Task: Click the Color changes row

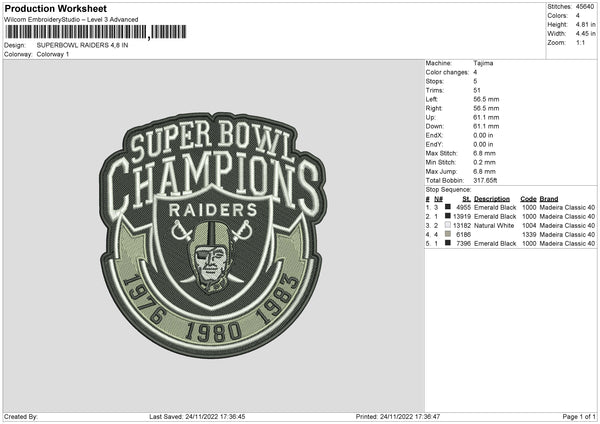Action: coord(452,72)
